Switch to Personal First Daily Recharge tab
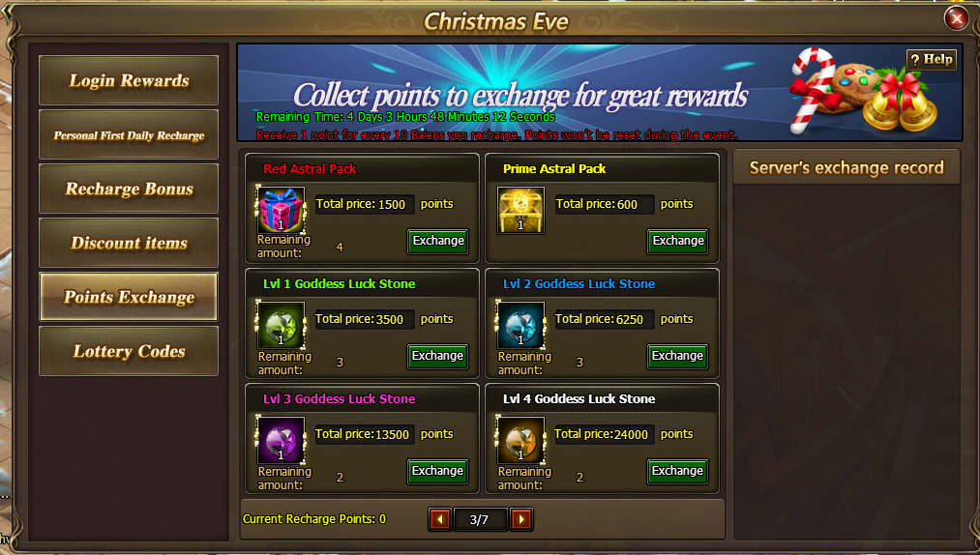This screenshot has height=555, width=980. pyautogui.click(x=129, y=134)
